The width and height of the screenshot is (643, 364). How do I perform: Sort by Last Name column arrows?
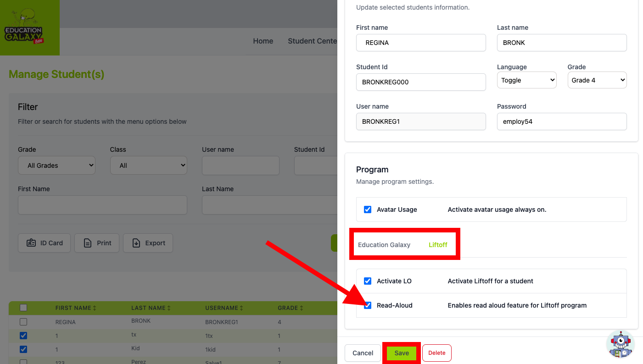tap(169, 308)
